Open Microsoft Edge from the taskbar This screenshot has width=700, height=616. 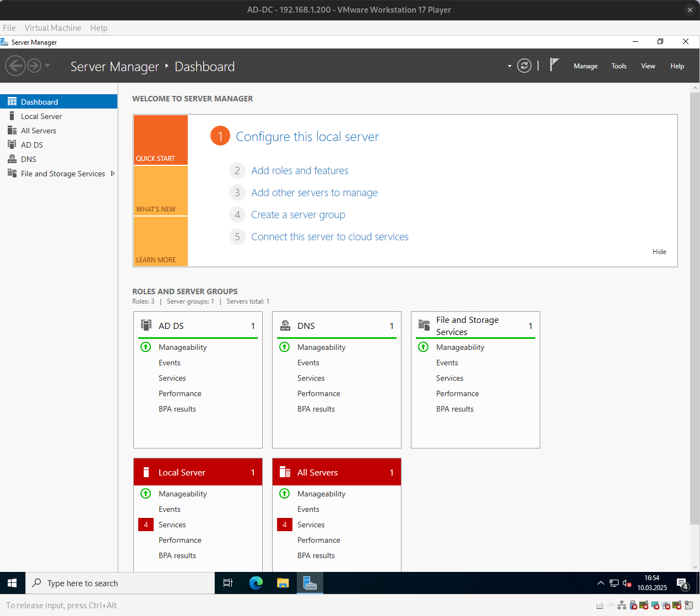pos(256,583)
